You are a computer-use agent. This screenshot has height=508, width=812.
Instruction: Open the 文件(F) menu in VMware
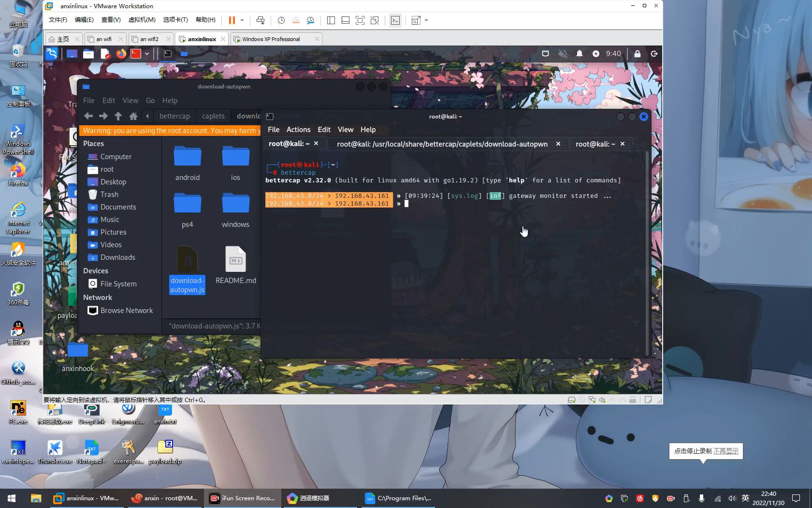coord(58,20)
